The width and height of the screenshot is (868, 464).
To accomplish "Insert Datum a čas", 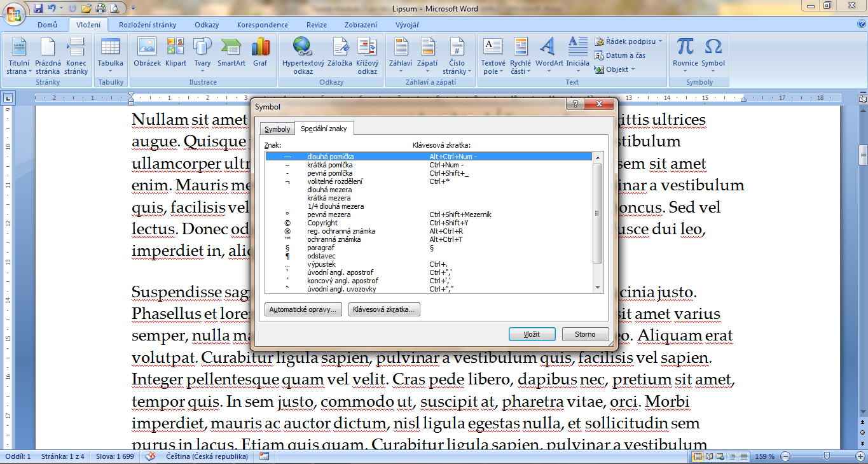I will click(620, 55).
